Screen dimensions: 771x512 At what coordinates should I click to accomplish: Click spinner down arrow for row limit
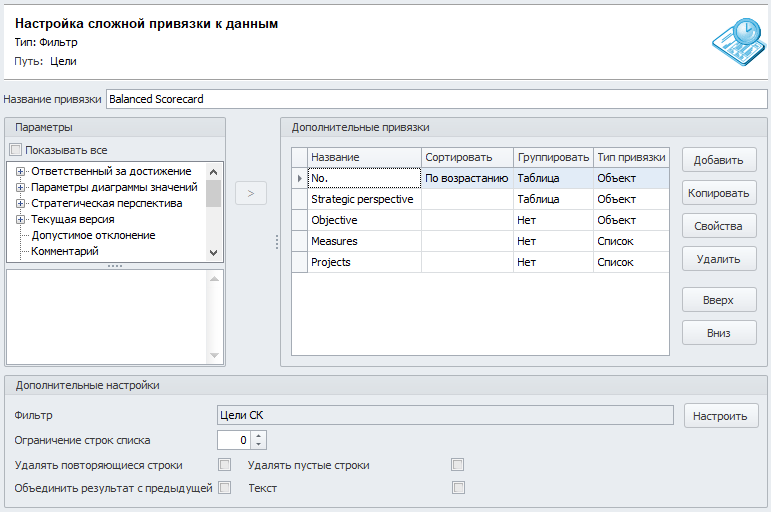click(259, 445)
